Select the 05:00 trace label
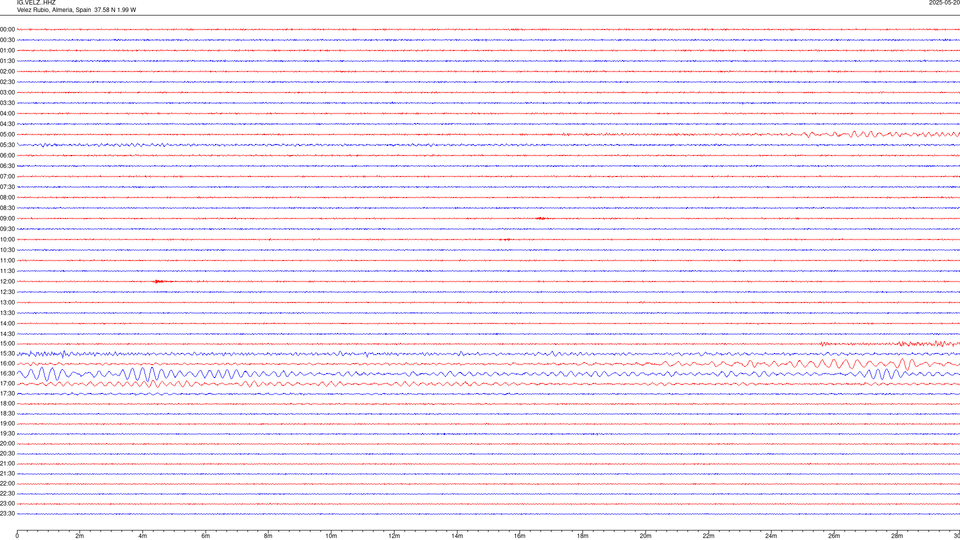 click(7, 134)
